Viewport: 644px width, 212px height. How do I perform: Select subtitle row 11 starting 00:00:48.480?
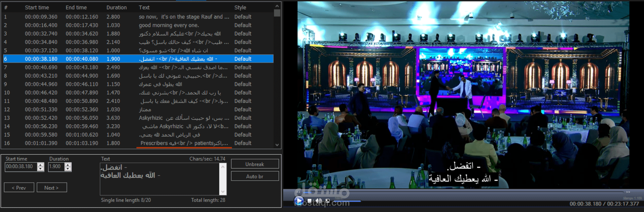(138, 101)
